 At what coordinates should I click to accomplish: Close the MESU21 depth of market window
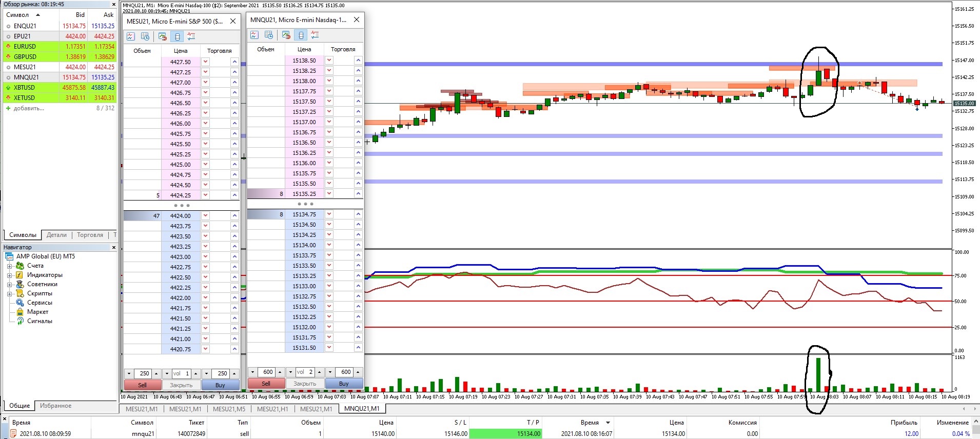[233, 21]
